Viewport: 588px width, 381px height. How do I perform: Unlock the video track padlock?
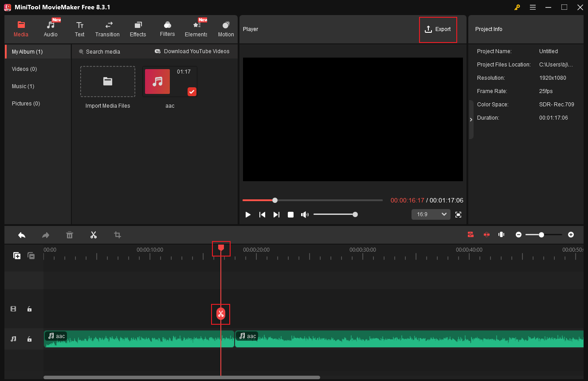[x=29, y=309]
